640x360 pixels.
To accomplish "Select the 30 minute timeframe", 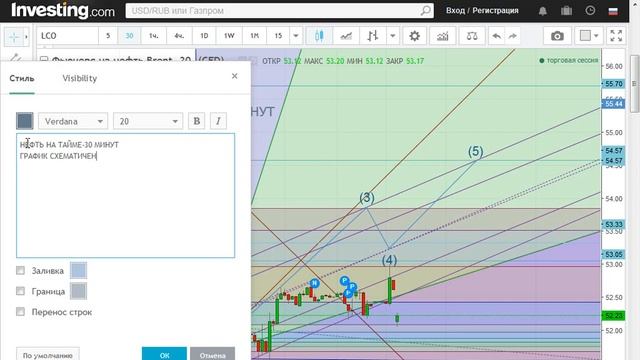I will click(x=129, y=36).
